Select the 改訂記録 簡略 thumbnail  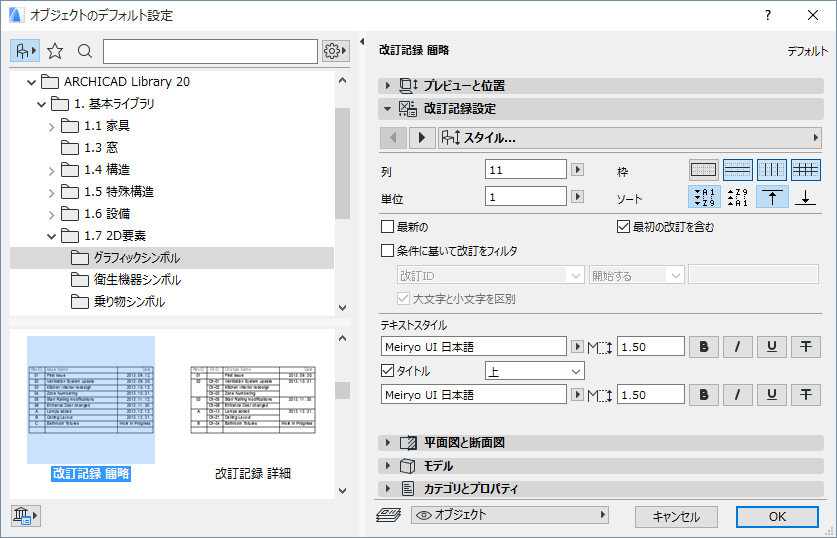pyautogui.click(x=91, y=400)
